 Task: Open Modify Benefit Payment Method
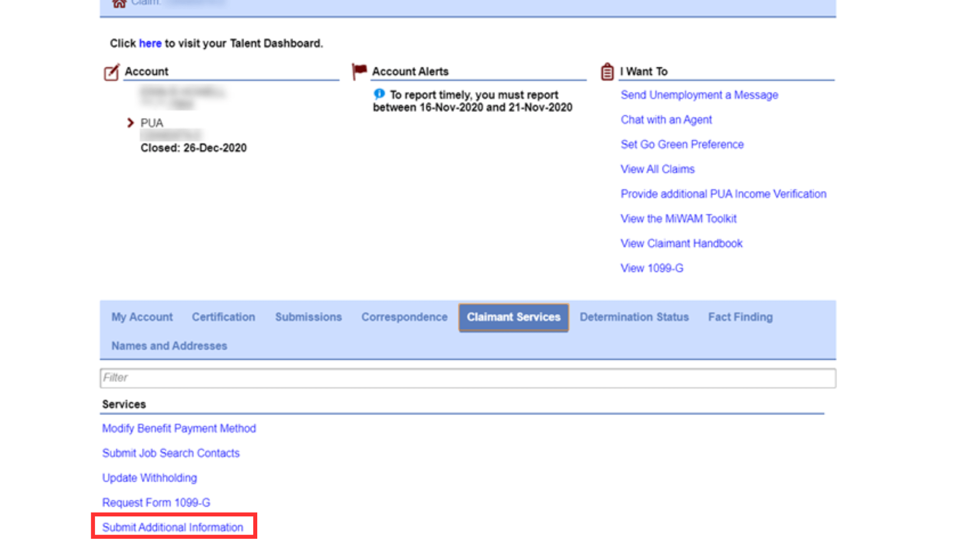coord(179,429)
